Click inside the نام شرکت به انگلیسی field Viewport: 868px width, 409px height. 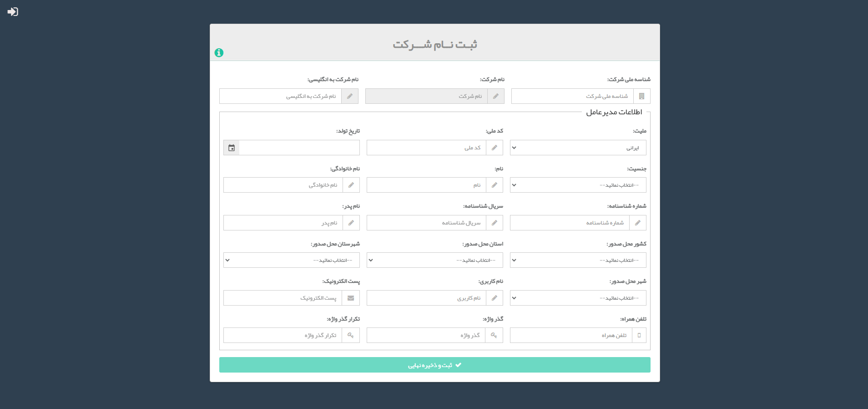pyautogui.click(x=282, y=96)
